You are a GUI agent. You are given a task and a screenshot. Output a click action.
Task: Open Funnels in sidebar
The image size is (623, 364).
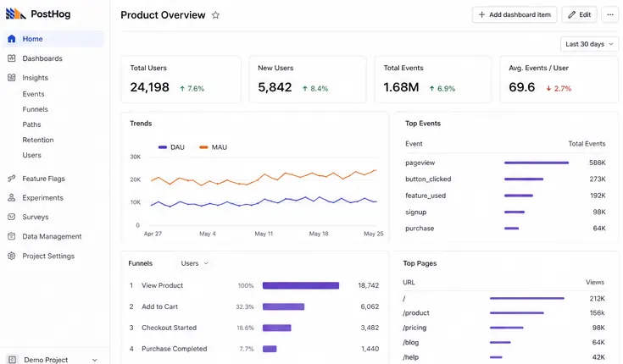point(35,109)
